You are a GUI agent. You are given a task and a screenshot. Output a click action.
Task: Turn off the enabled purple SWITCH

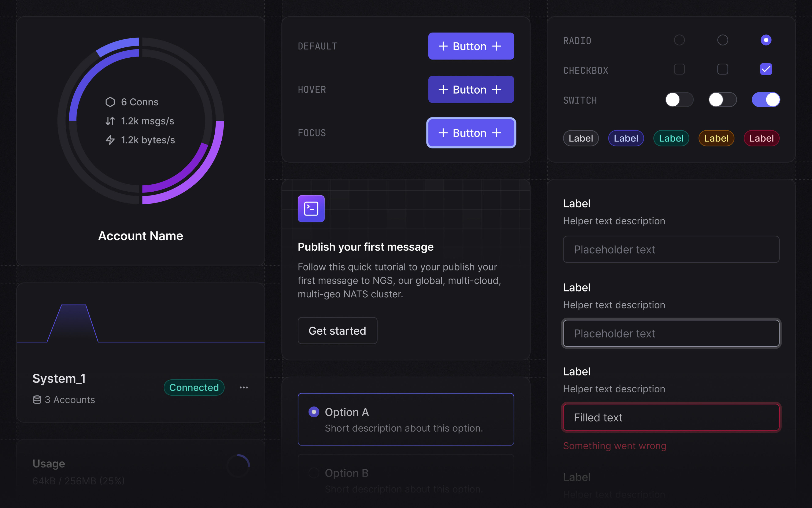click(766, 100)
